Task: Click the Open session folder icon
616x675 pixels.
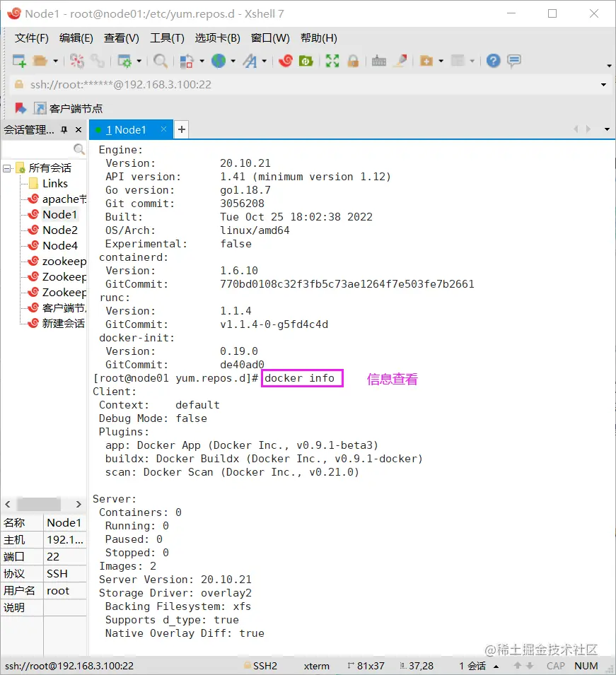Action: (40, 61)
